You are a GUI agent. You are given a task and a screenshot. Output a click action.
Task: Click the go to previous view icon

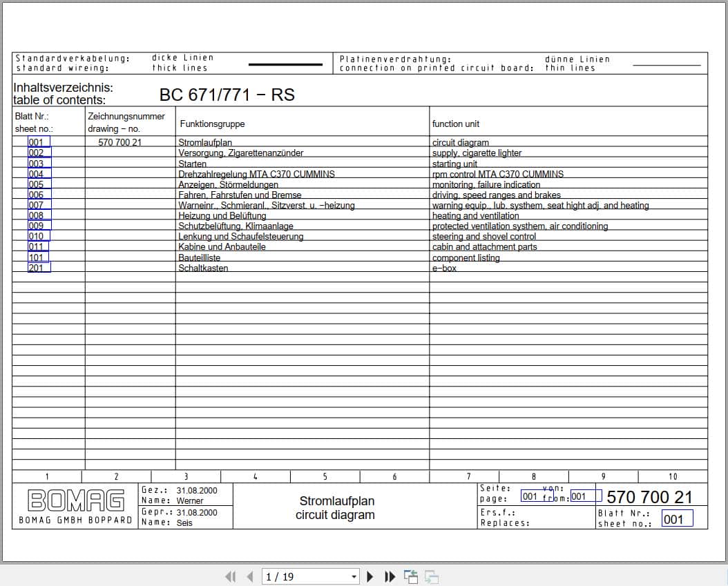pos(411,577)
